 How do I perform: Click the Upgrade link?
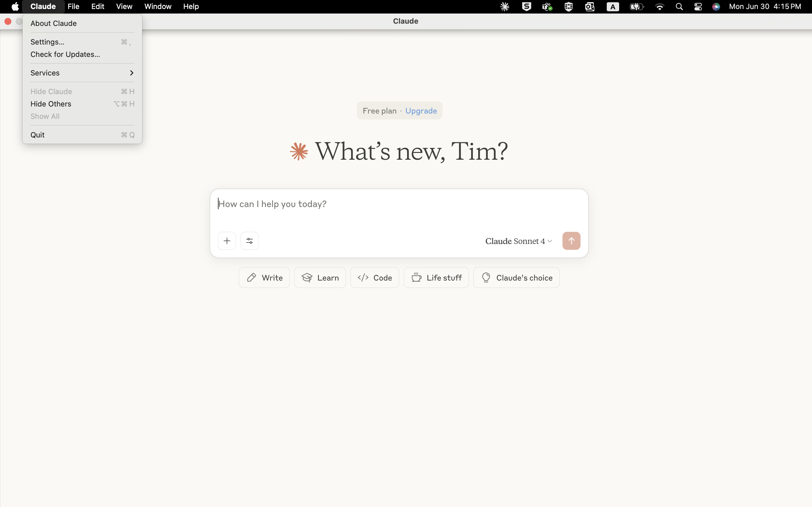tap(421, 111)
